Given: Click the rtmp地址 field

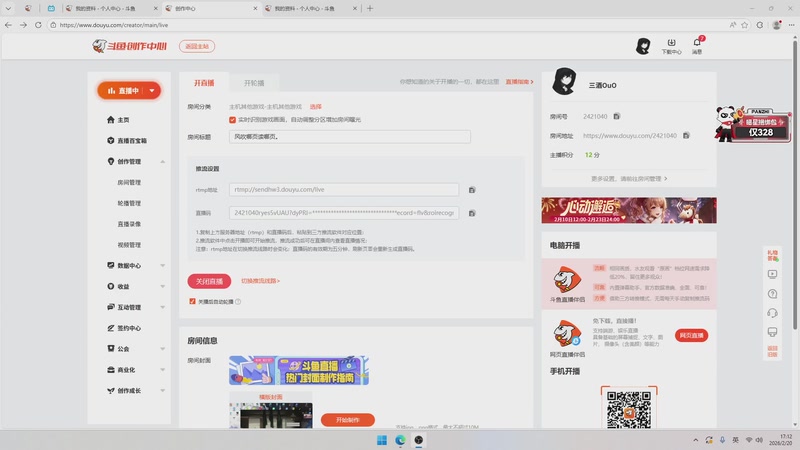Looking at the screenshot, I should [344, 189].
